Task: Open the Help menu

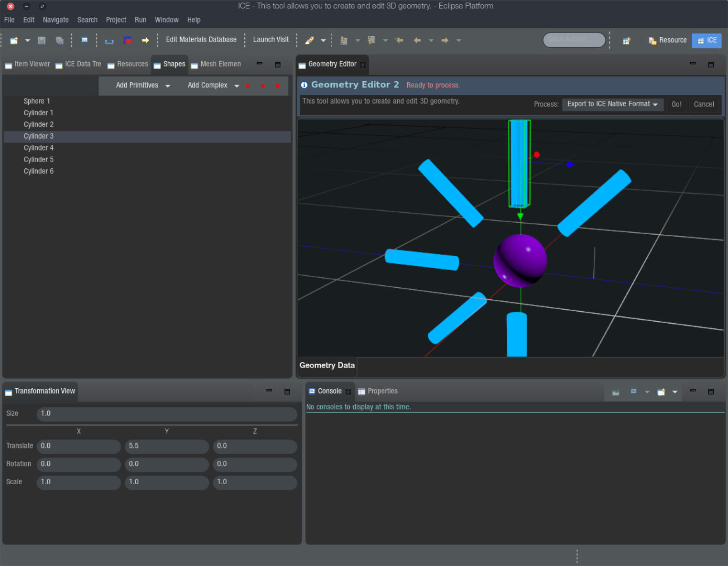Action: point(194,20)
